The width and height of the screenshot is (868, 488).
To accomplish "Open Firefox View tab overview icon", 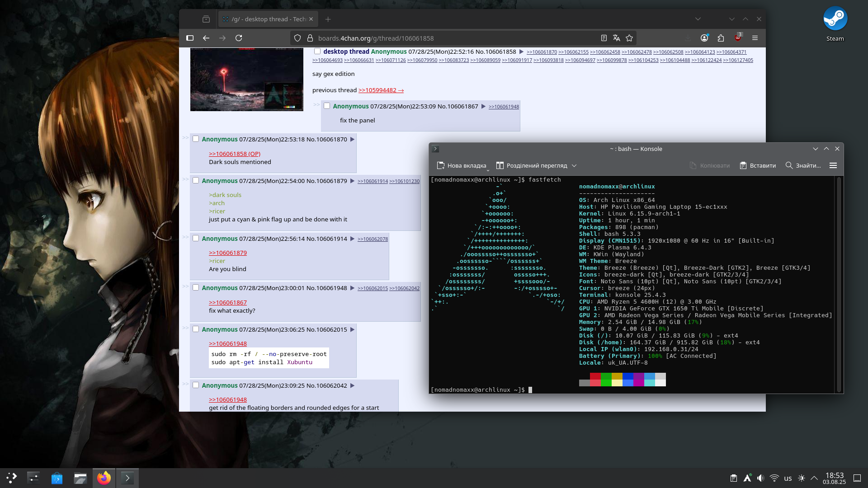I will (206, 19).
